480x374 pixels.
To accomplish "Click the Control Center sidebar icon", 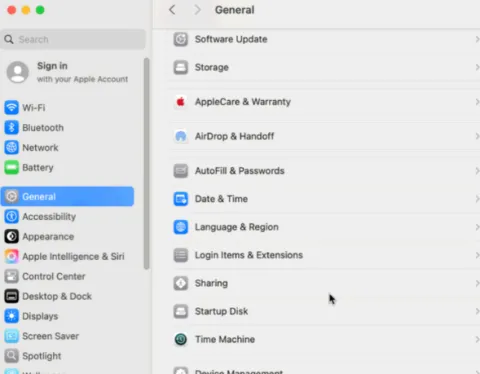I will [12, 276].
